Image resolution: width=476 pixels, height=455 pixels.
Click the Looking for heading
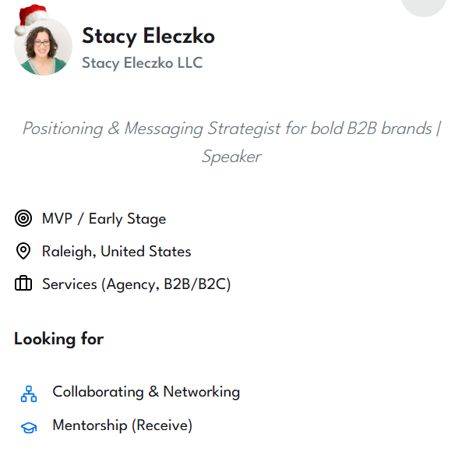[x=58, y=339]
